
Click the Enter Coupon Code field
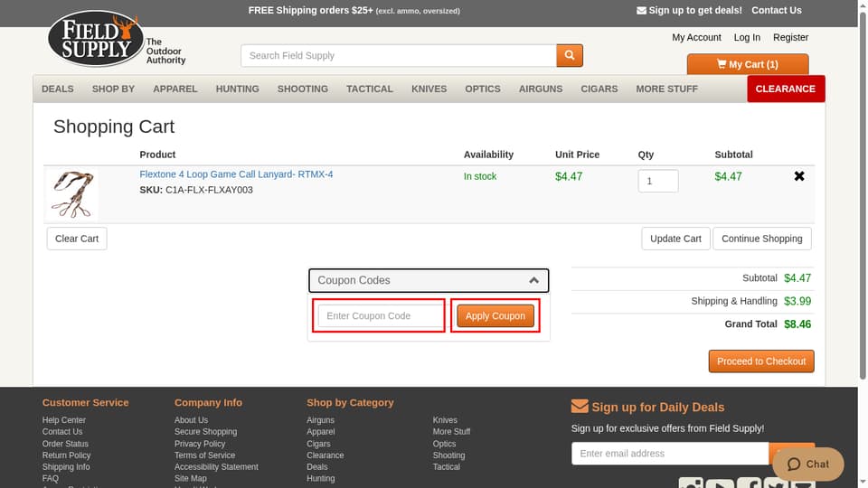coord(381,316)
